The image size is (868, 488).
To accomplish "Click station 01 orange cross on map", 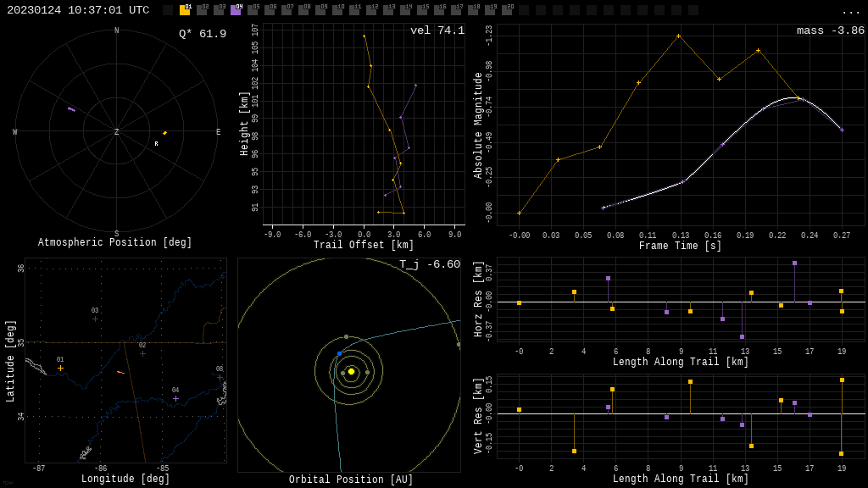I will point(60,368).
